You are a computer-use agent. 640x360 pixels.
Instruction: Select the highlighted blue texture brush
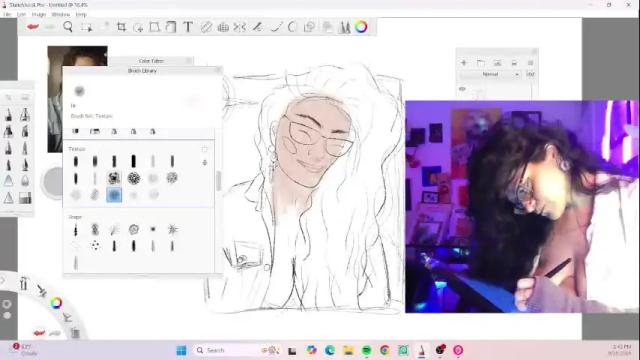pos(114,195)
